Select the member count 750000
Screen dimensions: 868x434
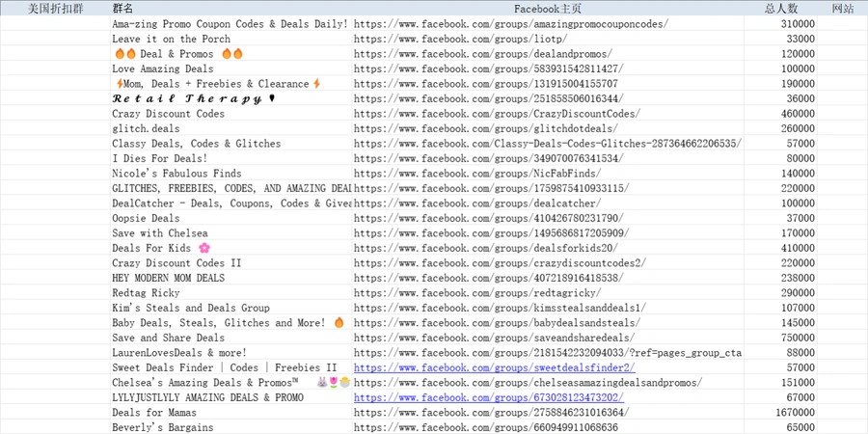(x=780, y=338)
